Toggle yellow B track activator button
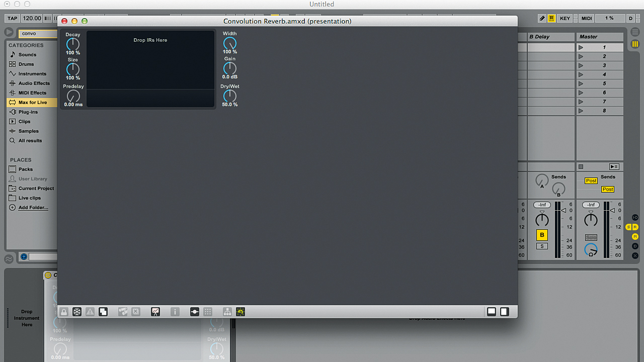The height and width of the screenshot is (362, 644). (542, 235)
